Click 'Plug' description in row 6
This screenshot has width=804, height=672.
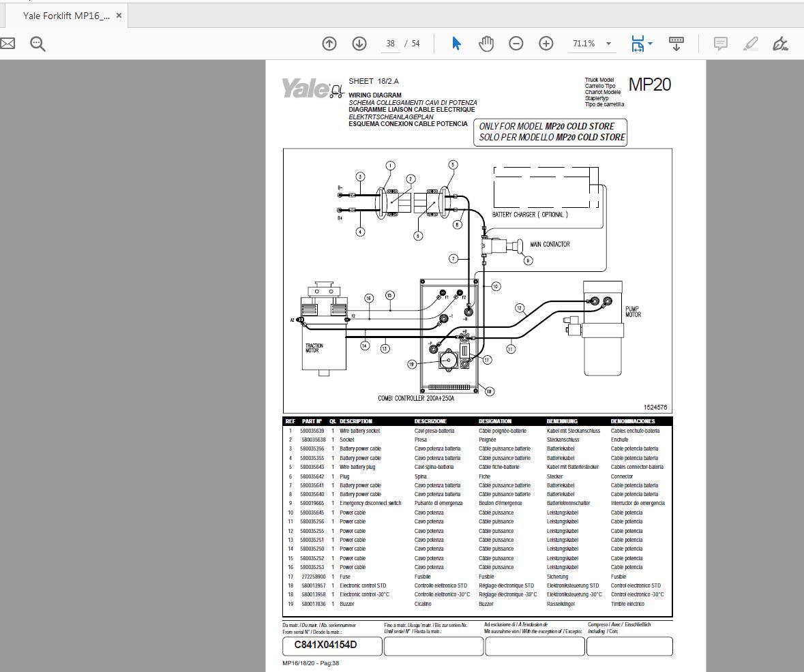coord(344,476)
